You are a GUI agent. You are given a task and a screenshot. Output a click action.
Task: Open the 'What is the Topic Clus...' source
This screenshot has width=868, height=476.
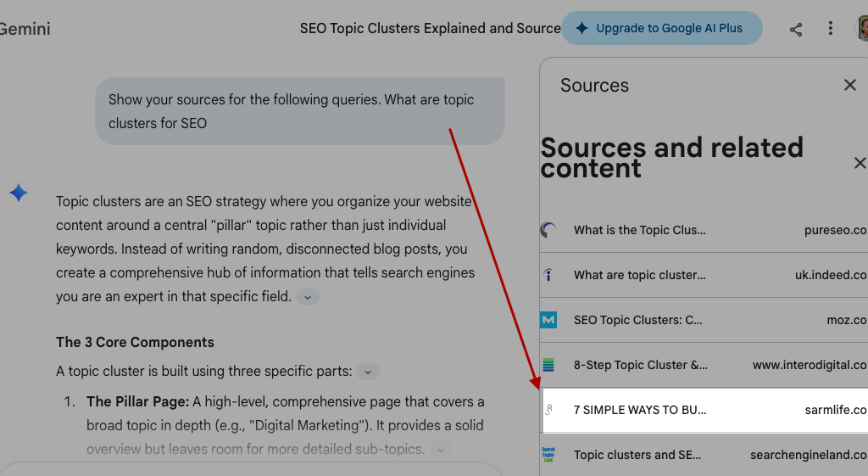[639, 230]
